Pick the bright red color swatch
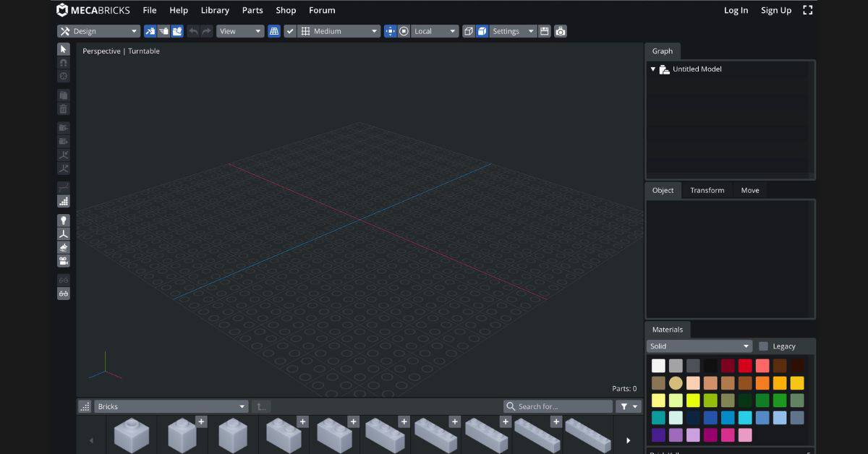868x454 pixels. coord(745,366)
